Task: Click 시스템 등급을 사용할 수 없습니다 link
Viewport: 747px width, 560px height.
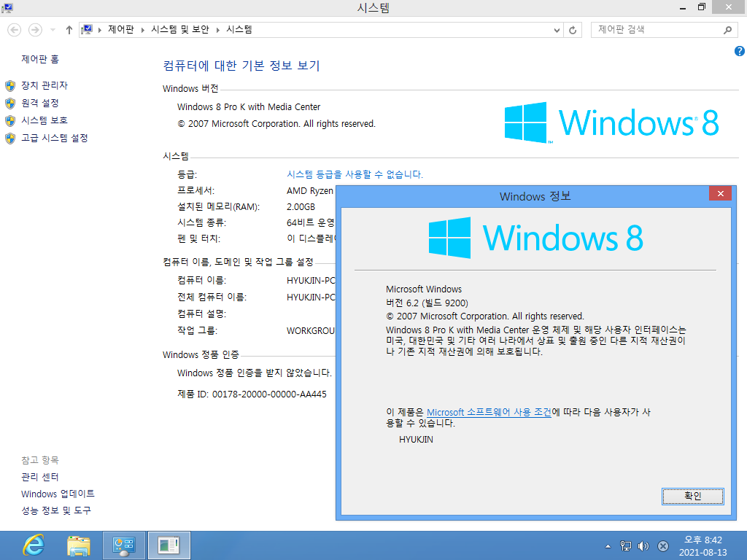Action: [355, 174]
